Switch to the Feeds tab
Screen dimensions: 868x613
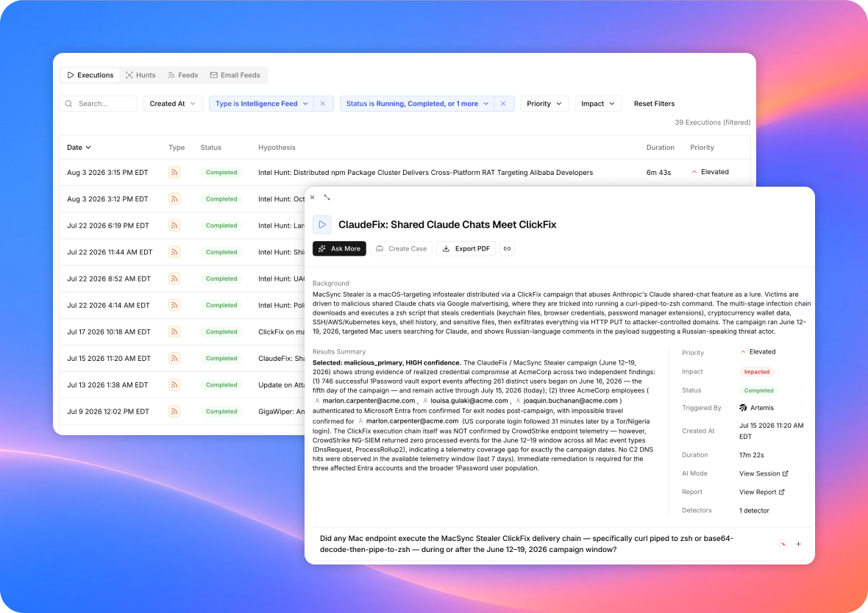click(x=182, y=75)
